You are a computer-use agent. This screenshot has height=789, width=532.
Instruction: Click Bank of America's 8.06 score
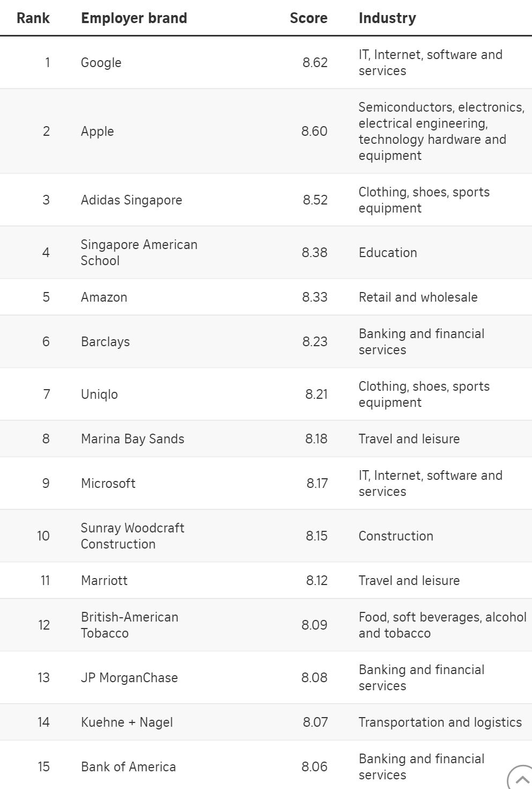[x=314, y=767]
